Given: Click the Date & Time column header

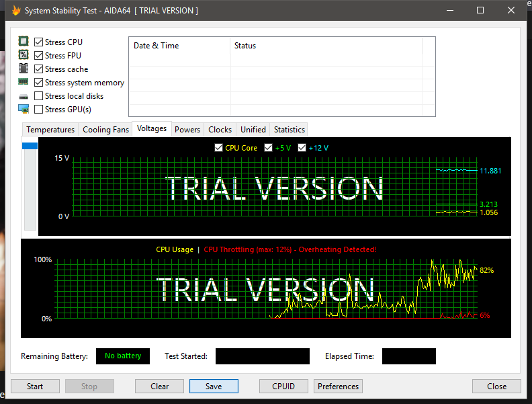Looking at the screenshot, I should [x=179, y=46].
